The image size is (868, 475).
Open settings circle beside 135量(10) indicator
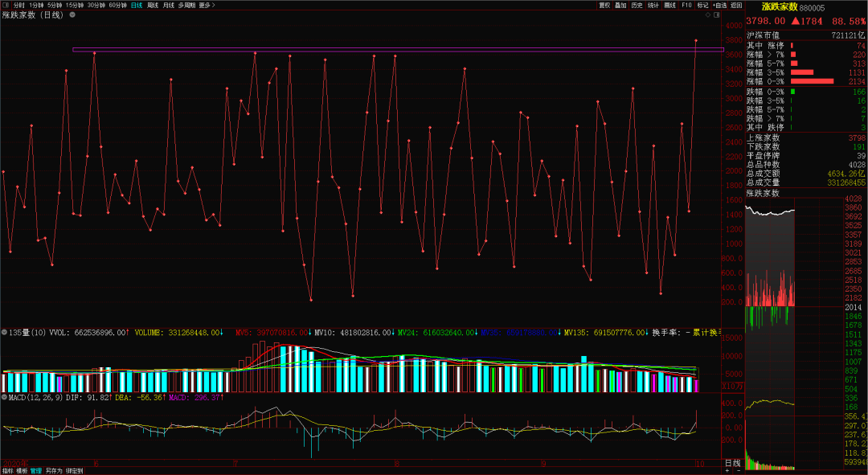coord(5,333)
